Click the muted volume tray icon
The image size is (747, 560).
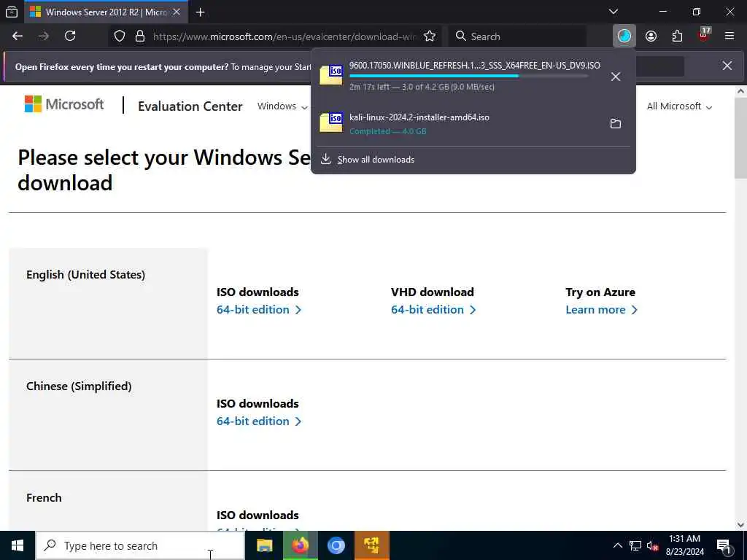pos(652,545)
